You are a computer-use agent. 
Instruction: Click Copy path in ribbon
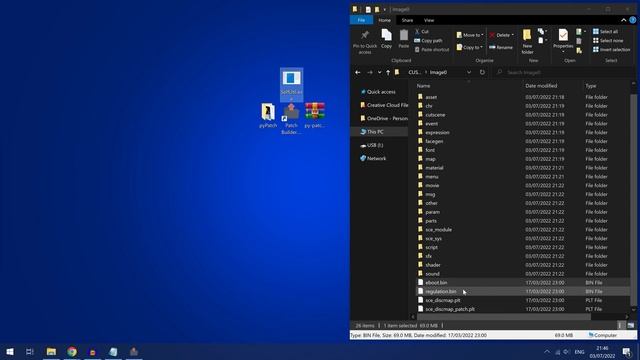(428, 40)
